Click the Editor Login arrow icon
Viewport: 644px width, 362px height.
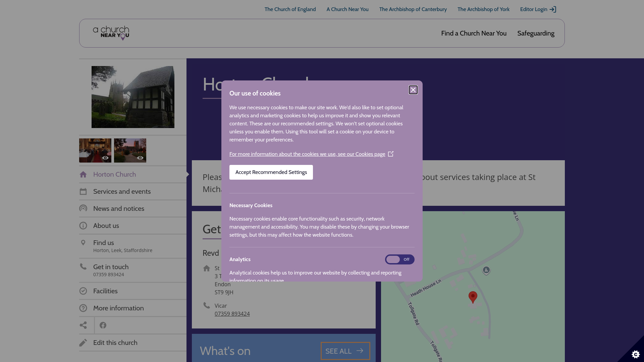click(x=553, y=9)
